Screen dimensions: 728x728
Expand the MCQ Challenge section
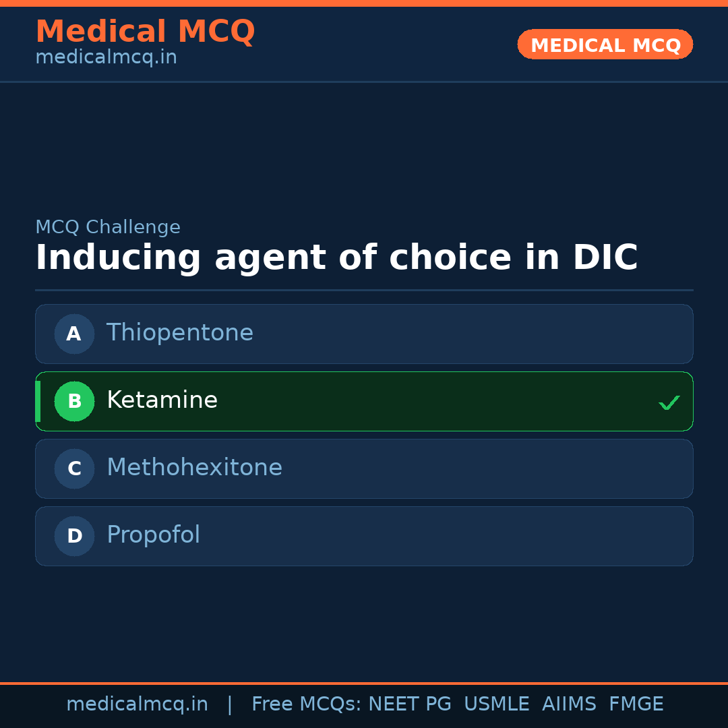click(108, 227)
